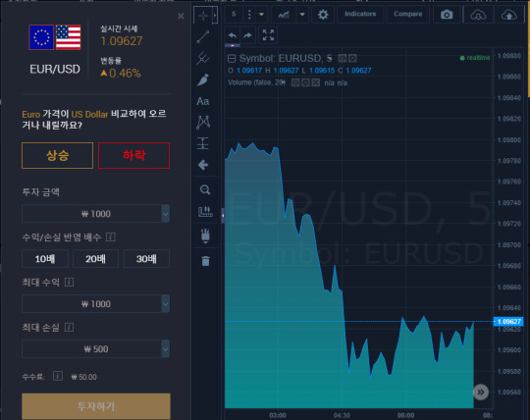The image size is (530, 420).
Task: Click the cloud download load chart icon
Action: [478, 15]
